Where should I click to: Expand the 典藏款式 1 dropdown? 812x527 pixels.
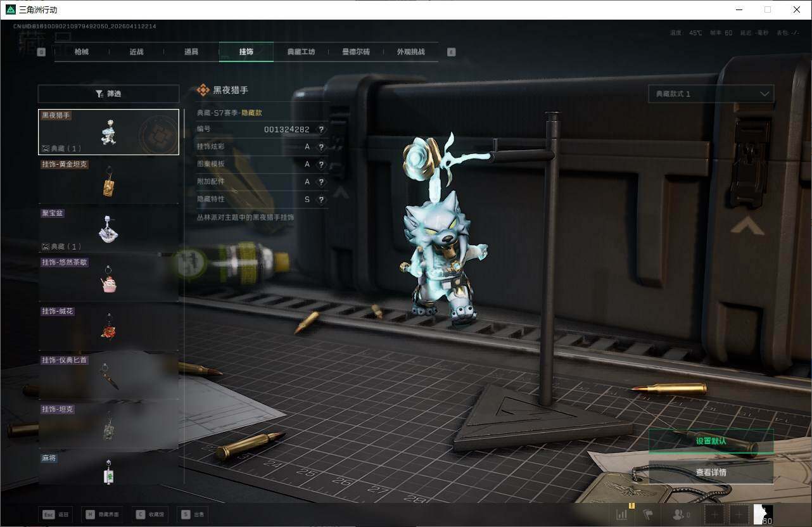711,94
